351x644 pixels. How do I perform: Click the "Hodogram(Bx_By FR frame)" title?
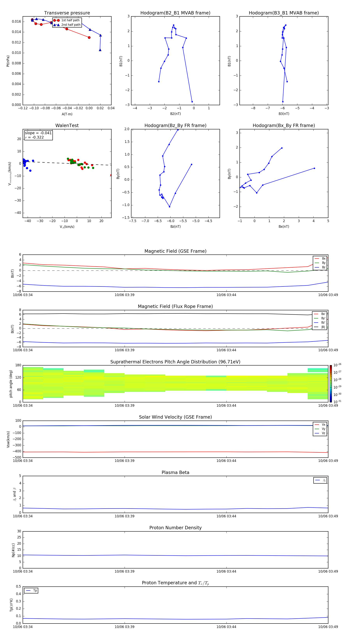coord(284,125)
